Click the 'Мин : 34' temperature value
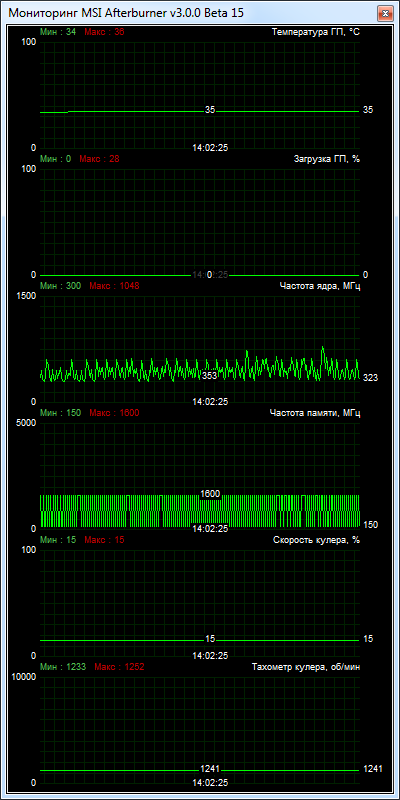The image size is (400, 800). click(58, 32)
